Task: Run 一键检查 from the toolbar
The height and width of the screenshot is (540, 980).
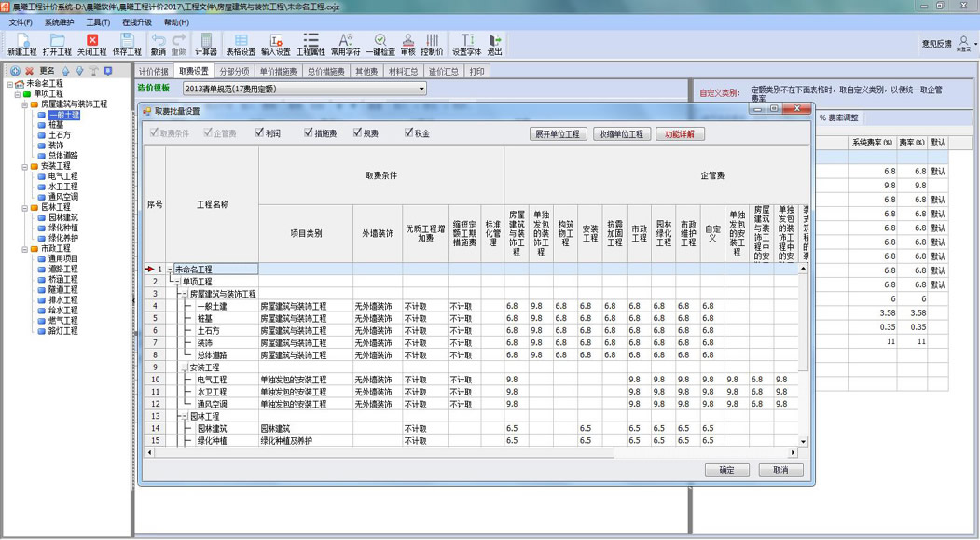Action: (380, 41)
